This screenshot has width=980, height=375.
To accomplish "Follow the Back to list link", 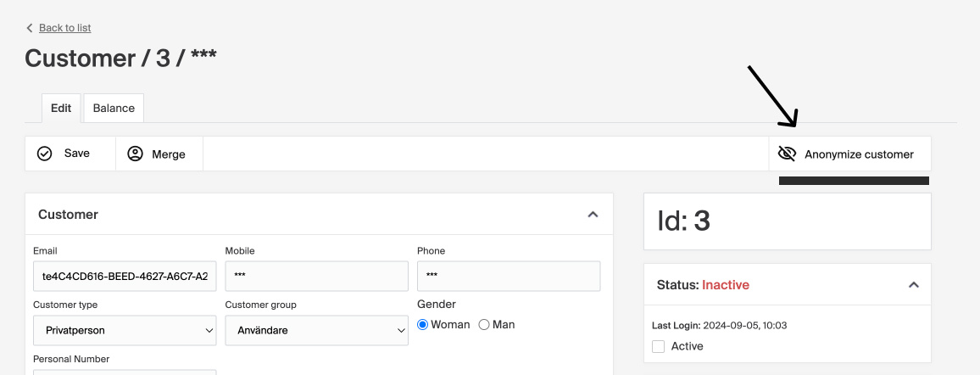I will (64, 28).
